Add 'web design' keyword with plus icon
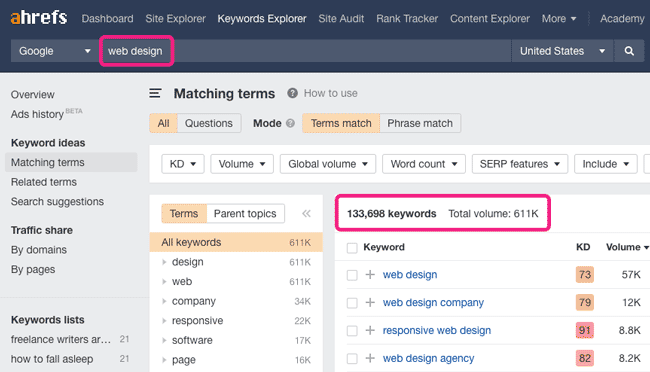The width and height of the screenshot is (650, 372). (370, 275)
